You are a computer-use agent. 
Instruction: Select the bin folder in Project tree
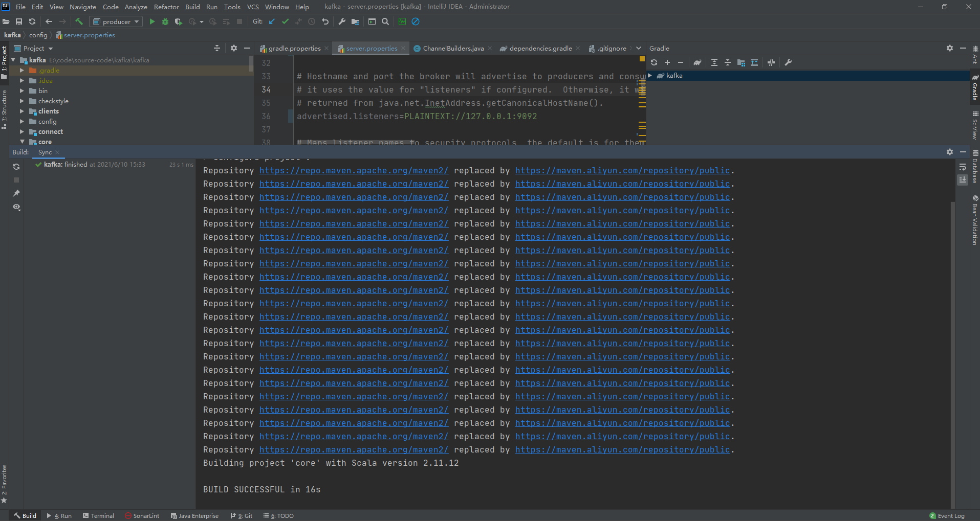pyautogui.click(x=43, y=90)
